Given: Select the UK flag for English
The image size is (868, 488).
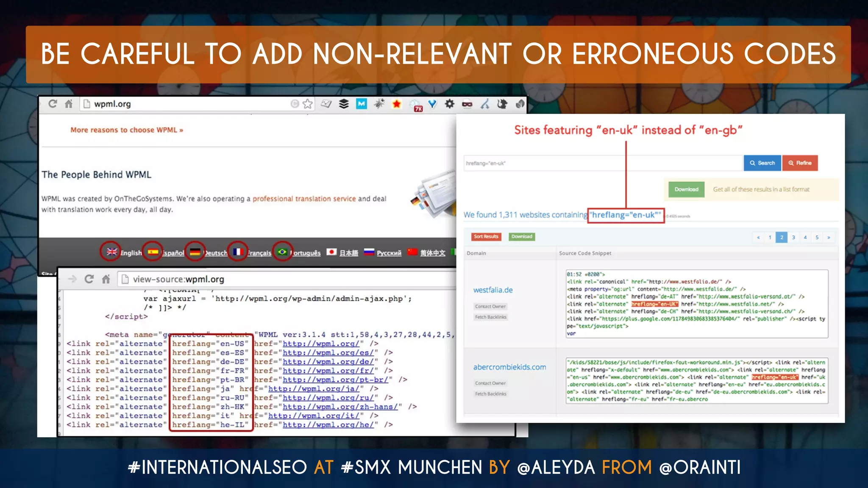Looking at the screenshot, I should (x=111, y=252).
